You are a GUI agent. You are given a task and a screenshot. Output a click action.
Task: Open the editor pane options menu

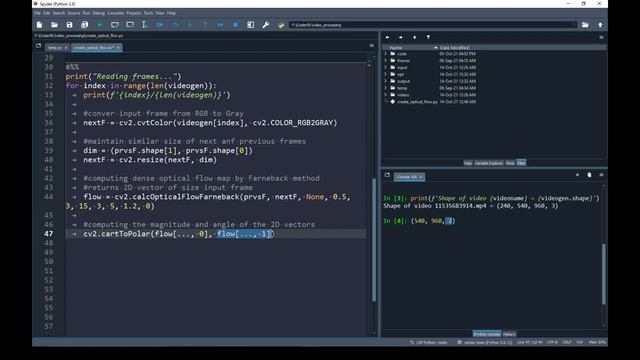[371, 46]
